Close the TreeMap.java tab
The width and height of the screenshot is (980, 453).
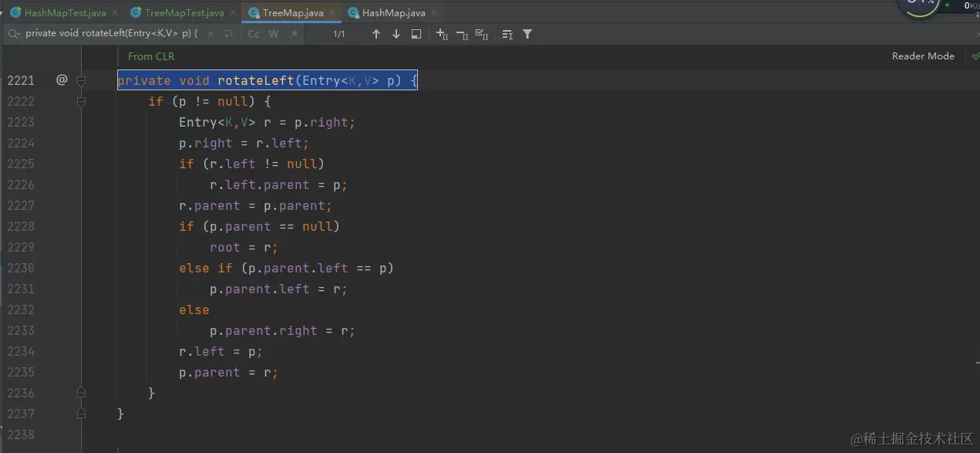point(332,12)
